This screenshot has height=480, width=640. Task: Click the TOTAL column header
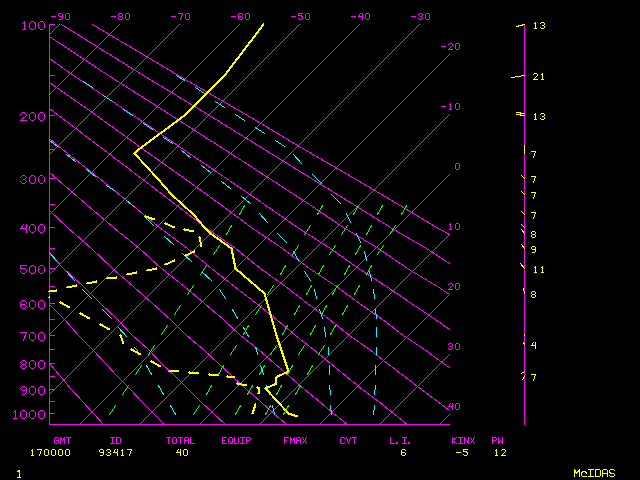pos(182,440)
